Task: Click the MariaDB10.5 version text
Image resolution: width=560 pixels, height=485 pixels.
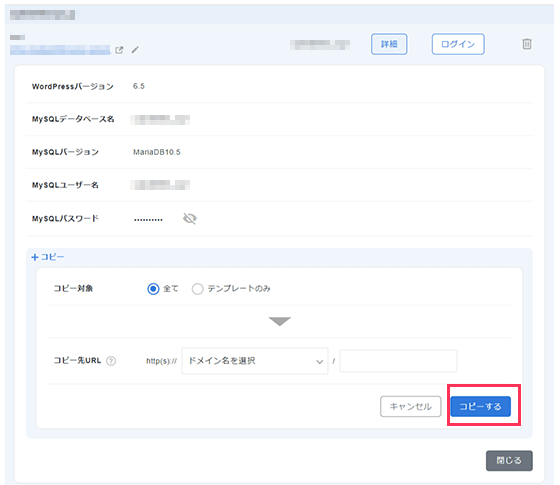Action: point(157,152)
